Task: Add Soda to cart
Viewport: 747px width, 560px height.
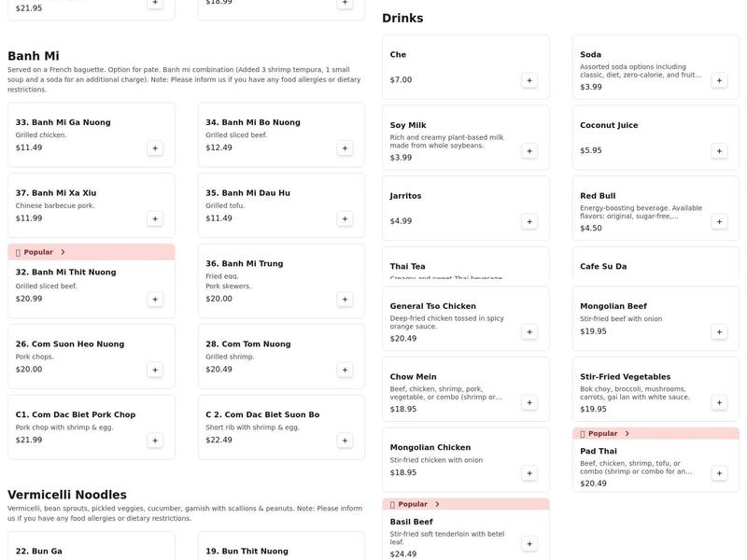Action: click(x=719, y=80)
